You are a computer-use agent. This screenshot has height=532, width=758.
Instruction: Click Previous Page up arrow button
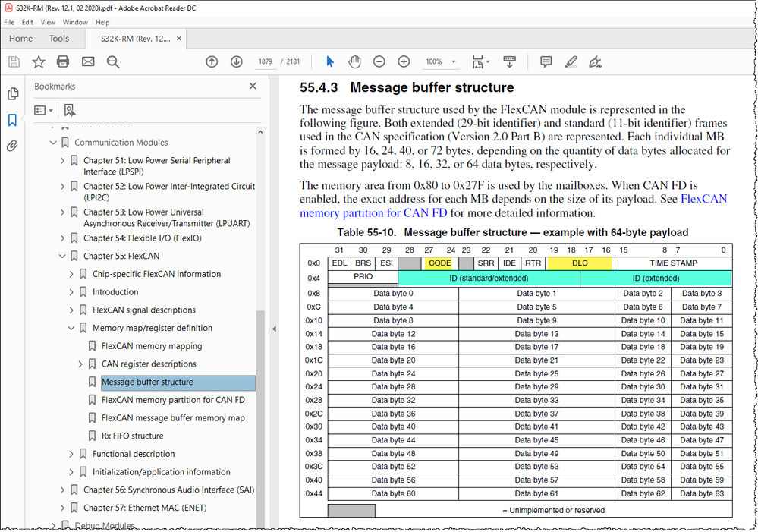click(212, 61)
